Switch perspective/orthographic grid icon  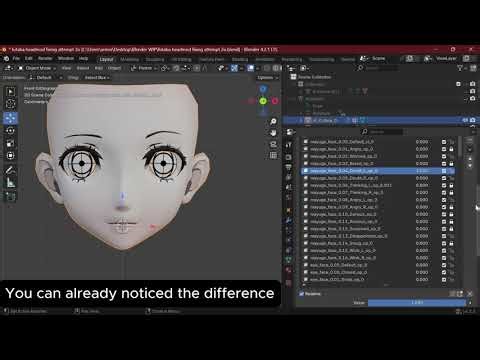coord(273,155)
